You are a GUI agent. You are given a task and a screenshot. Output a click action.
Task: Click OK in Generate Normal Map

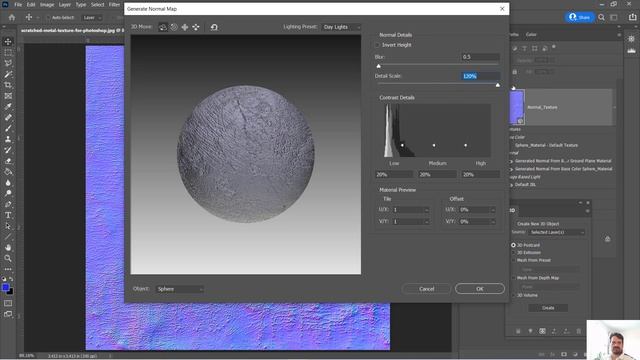point(480,289)
